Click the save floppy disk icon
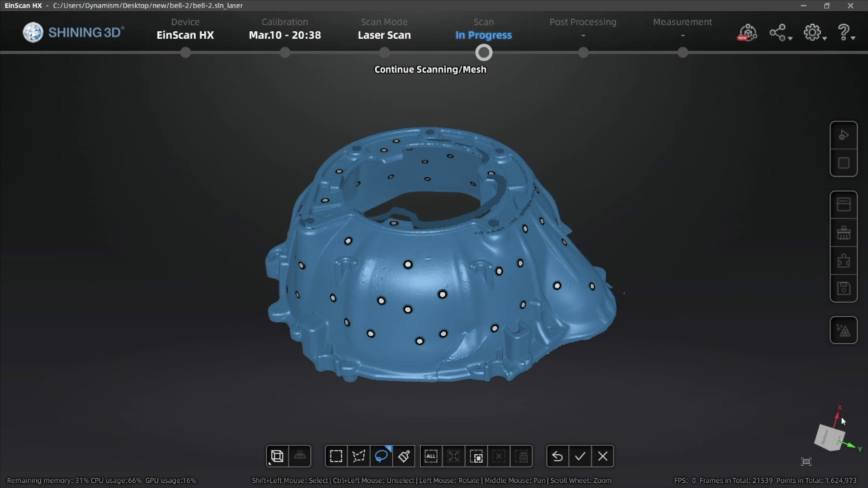The image size is (868, 488). pos(844,288)
